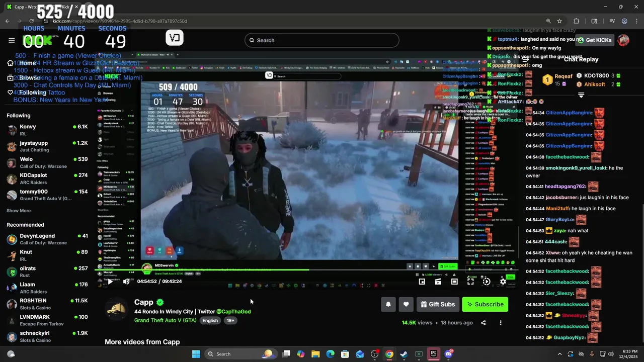Image resolution: width=644 pixels, height=362 pixels.
Task: Open Microsoft Edge from taskbar
Action: coord(330,354)
